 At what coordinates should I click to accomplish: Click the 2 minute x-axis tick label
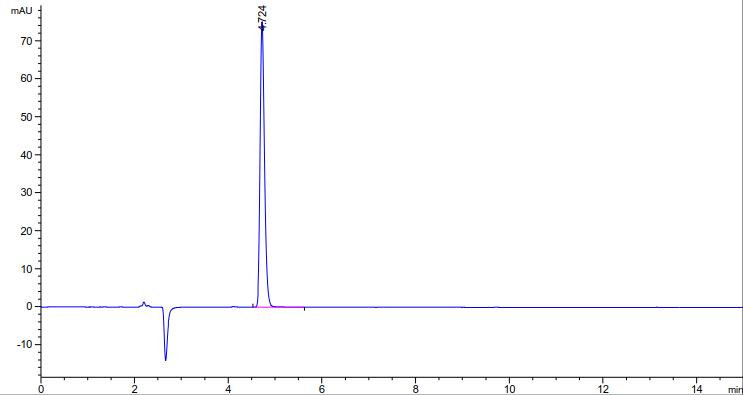135,389
